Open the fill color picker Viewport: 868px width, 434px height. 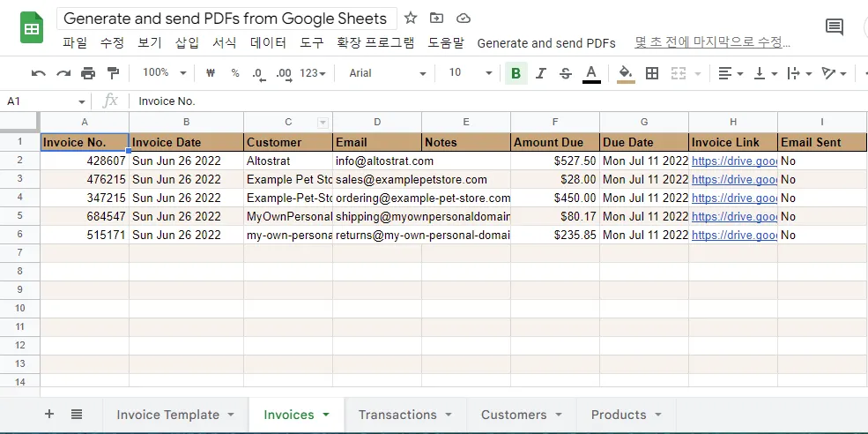click(626, 73)
